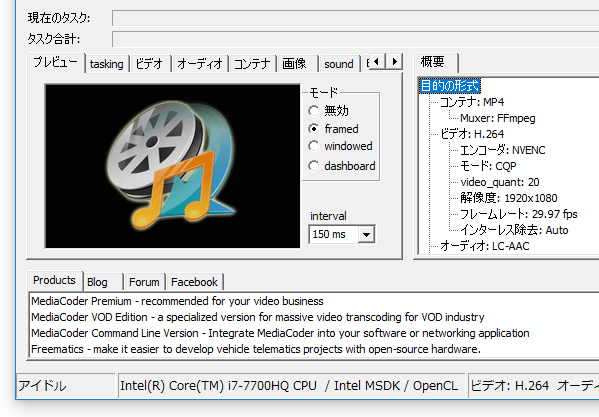The height and width of the screenshot is (417, 599).
Task: Select エンコーダ: NVENC tree entry
Action: point(502,150)
